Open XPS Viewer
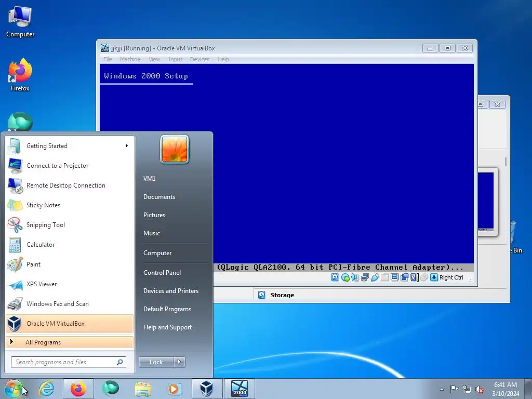The width and height of the screenshot is (532, 399). click(70, 284)
